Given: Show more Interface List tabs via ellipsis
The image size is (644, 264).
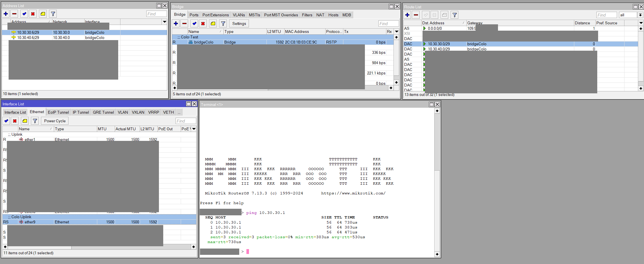Looking at the screenshot, I should click(x=179, y=112).
